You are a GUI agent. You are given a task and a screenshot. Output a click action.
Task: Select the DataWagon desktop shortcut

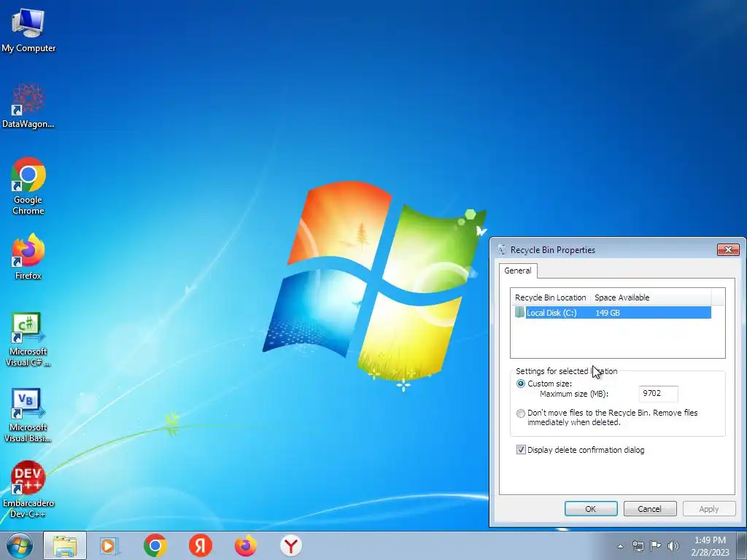tap(28, 106)
